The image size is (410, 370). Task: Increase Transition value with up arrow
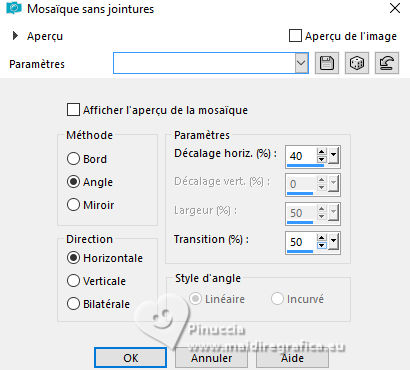click(321, 238)
